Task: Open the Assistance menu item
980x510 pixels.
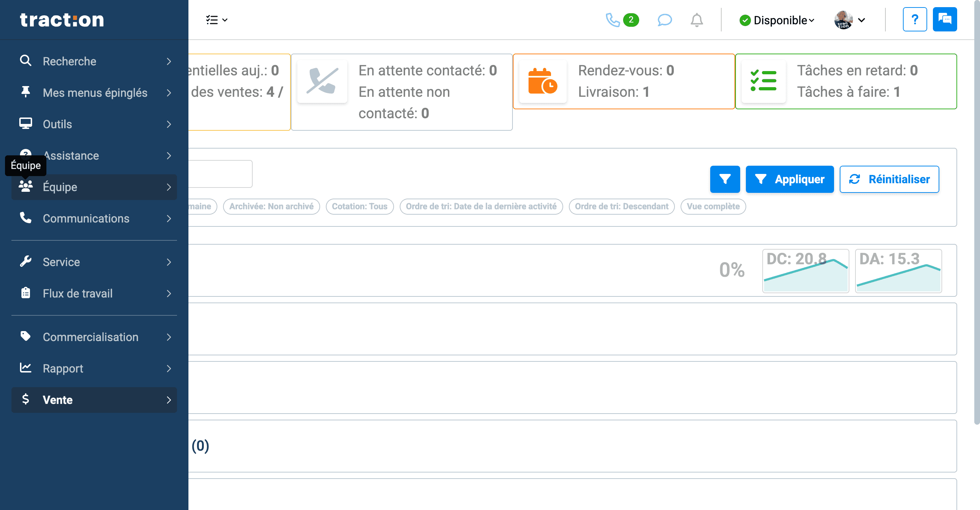Action: click(94, 156)
